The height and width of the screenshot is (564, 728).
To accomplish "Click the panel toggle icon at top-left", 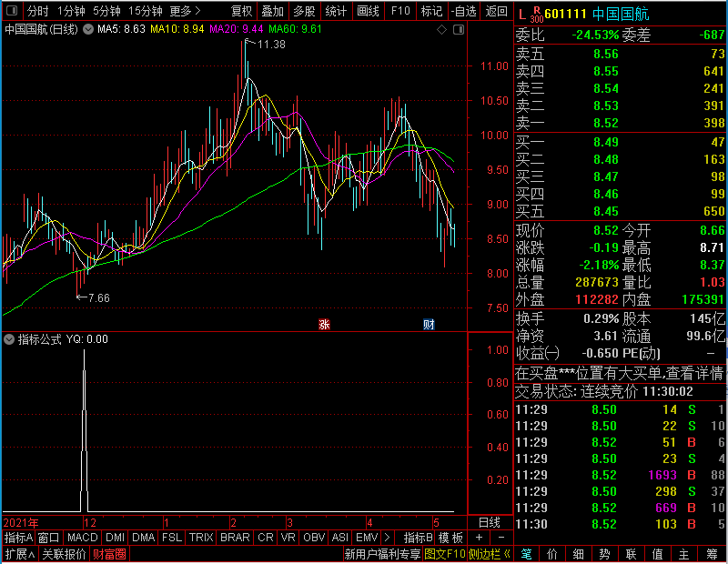I will coord(11,11).
